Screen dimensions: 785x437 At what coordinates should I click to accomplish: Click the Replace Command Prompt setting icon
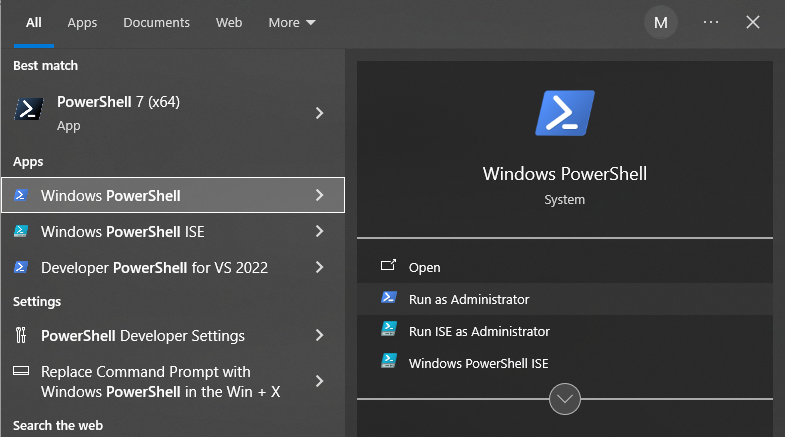(21, 371)
